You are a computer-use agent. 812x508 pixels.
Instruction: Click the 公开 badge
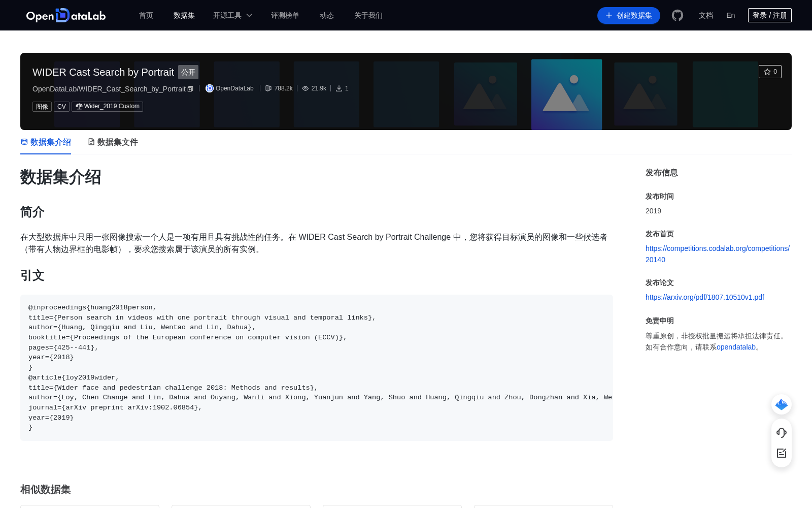pyautogui.click(x=188, y=72)
